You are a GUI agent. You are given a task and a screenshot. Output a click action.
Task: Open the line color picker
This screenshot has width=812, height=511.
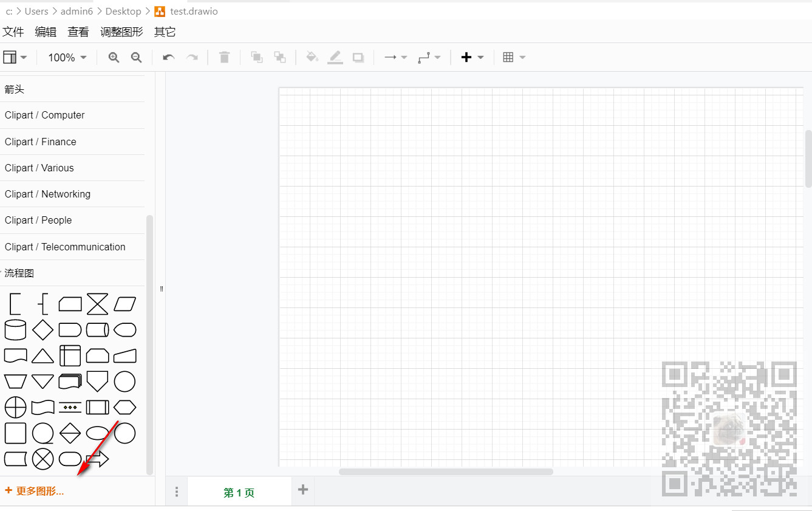click(335, 57)
